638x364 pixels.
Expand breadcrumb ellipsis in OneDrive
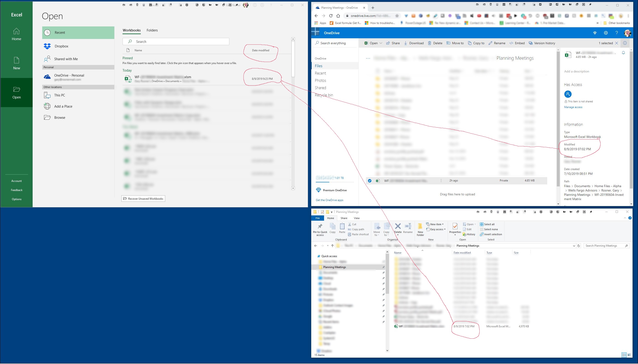pyautogui.click(x=368, y=58)
